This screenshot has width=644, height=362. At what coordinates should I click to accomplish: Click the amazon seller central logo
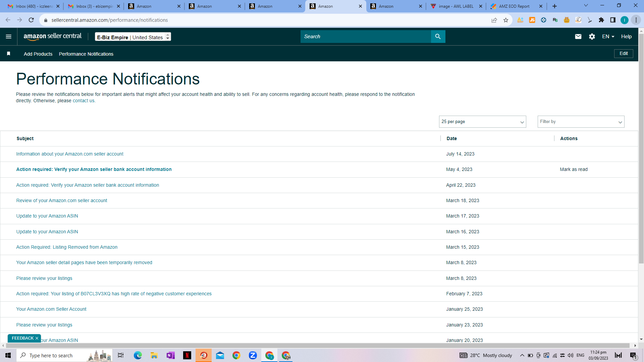[x=53, y=37]
